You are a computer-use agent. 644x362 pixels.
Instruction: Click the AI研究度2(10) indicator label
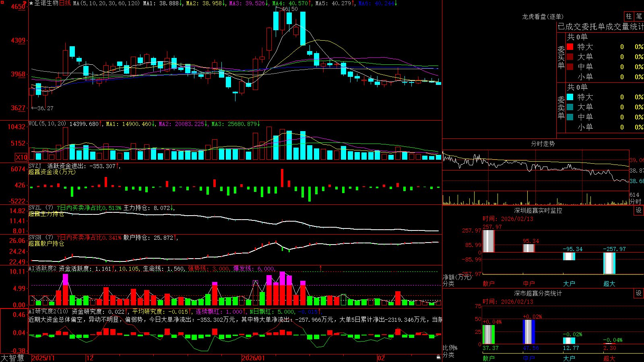click(48, 311)
